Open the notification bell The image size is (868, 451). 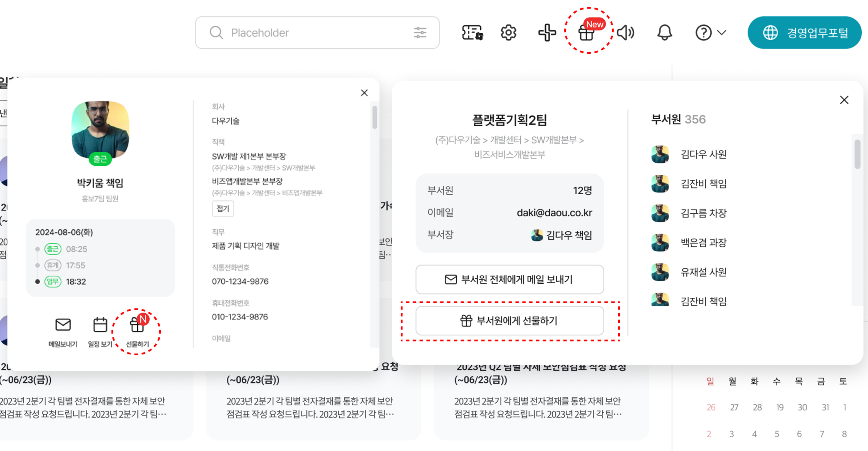(664, 33)
